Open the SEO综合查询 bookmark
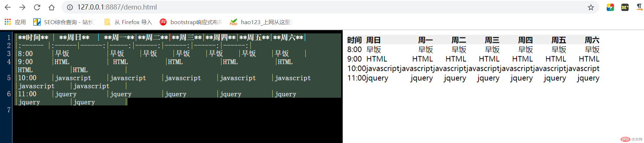644x143 pixels. pos(64,22)
